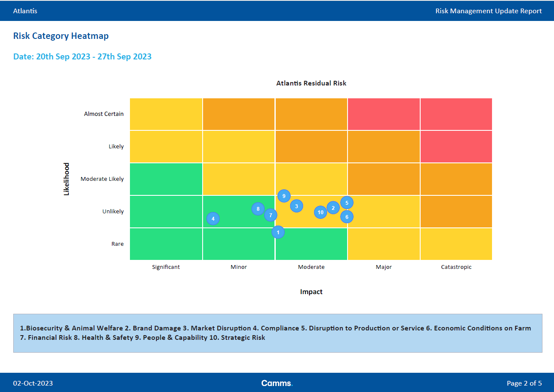Viewport: 554px width, 392px height.
Task: Click marker 9 People & Capability
Action: coord(284,196)
